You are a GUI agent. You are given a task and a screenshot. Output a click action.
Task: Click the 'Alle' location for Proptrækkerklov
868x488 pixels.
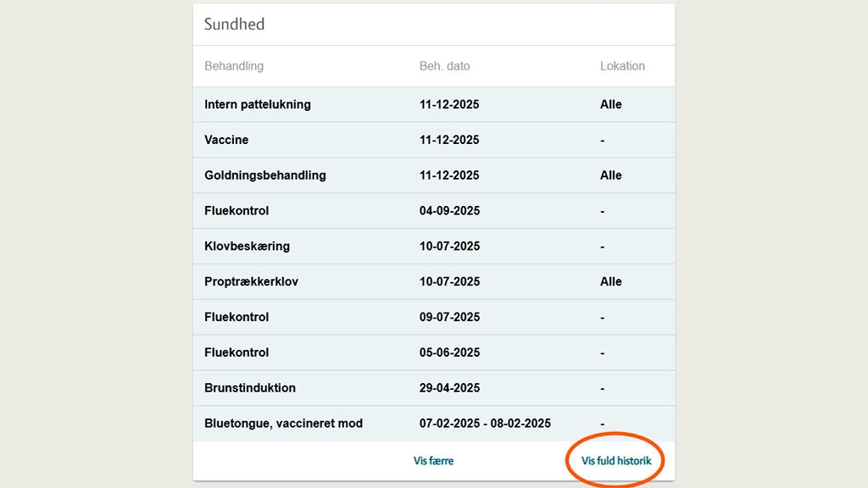coord(610,281)
